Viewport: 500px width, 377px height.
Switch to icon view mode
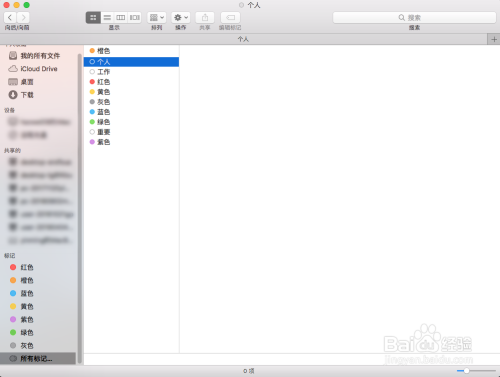click(x=93, y=18)
